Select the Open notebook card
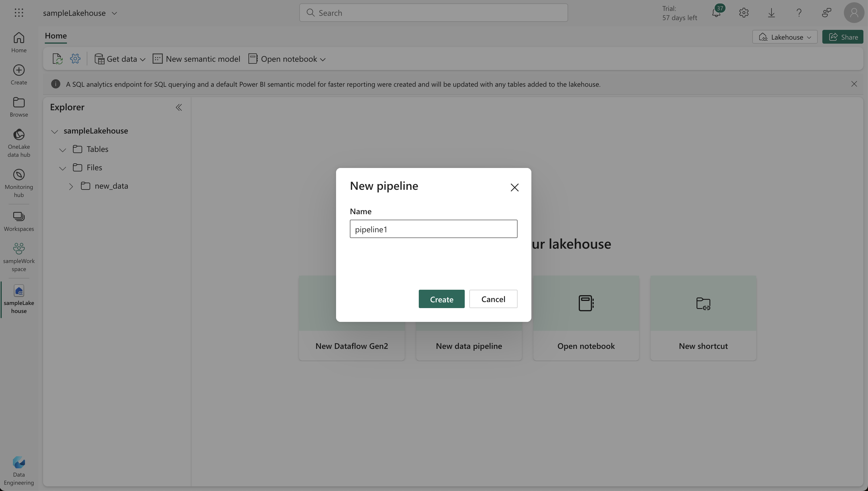The image size is (868, 491). [586, 318]
